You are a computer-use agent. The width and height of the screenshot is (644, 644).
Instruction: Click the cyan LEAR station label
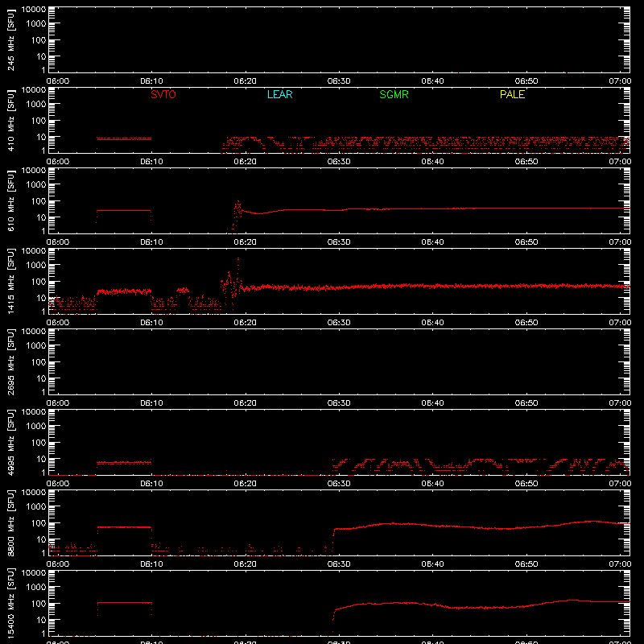(279, 94)
